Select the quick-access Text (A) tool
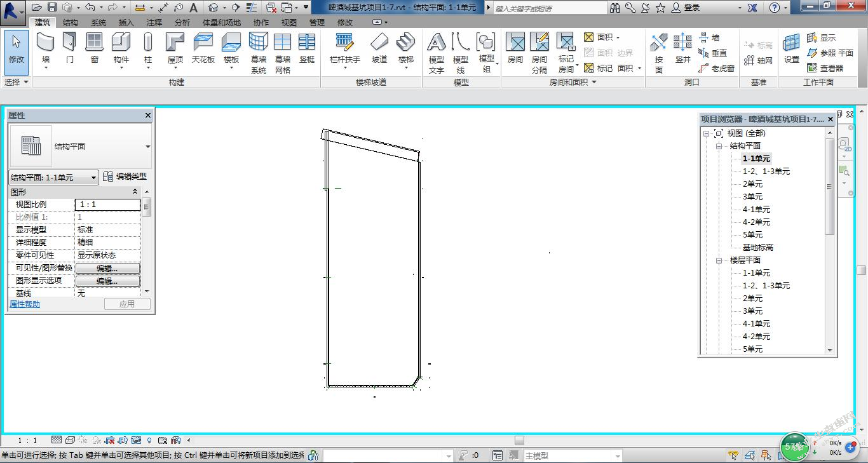 click(193, 7)
